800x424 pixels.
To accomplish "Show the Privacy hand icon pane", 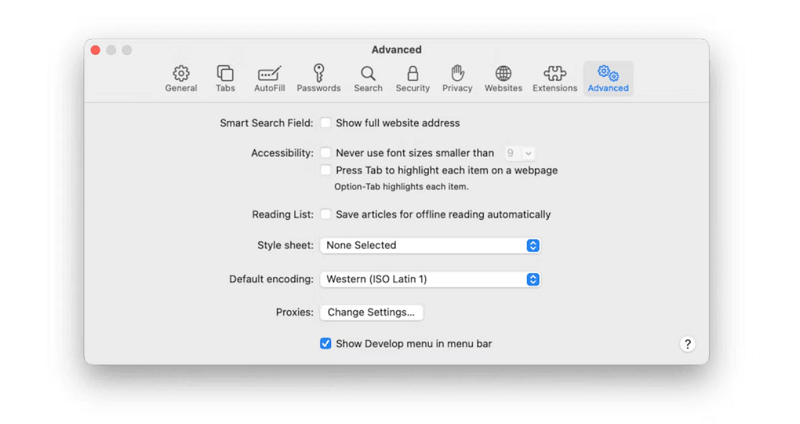I will (457, 79).
